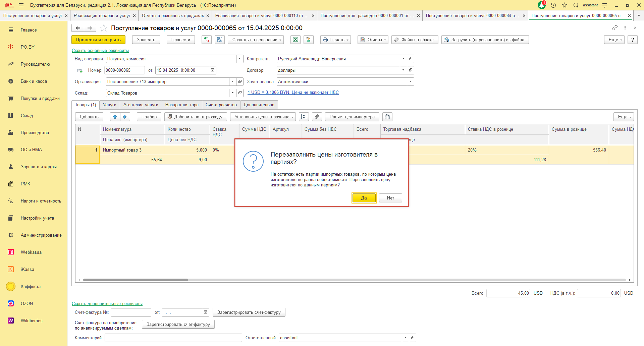Click the USD exchange rate link
The image size is (644, 346).
[x=293, y=93]
